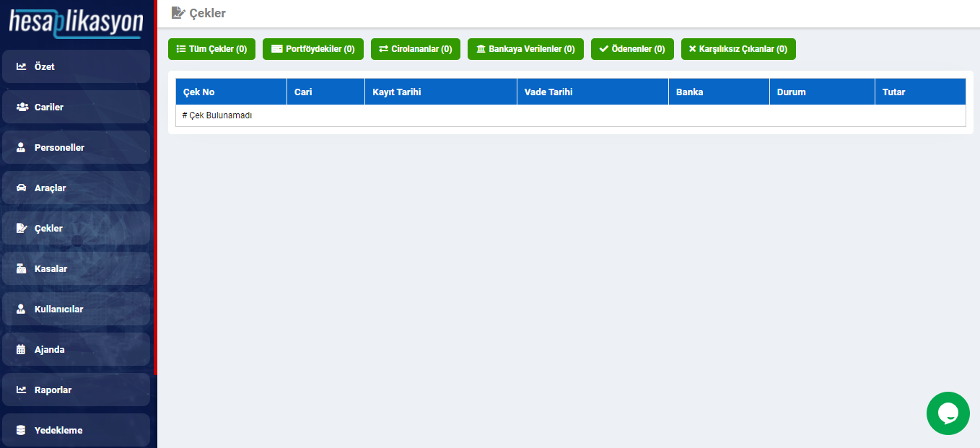980x448 pixels.
Task: Click the exchange arrows icon on Cirolananlar
Action: point(384,49)
